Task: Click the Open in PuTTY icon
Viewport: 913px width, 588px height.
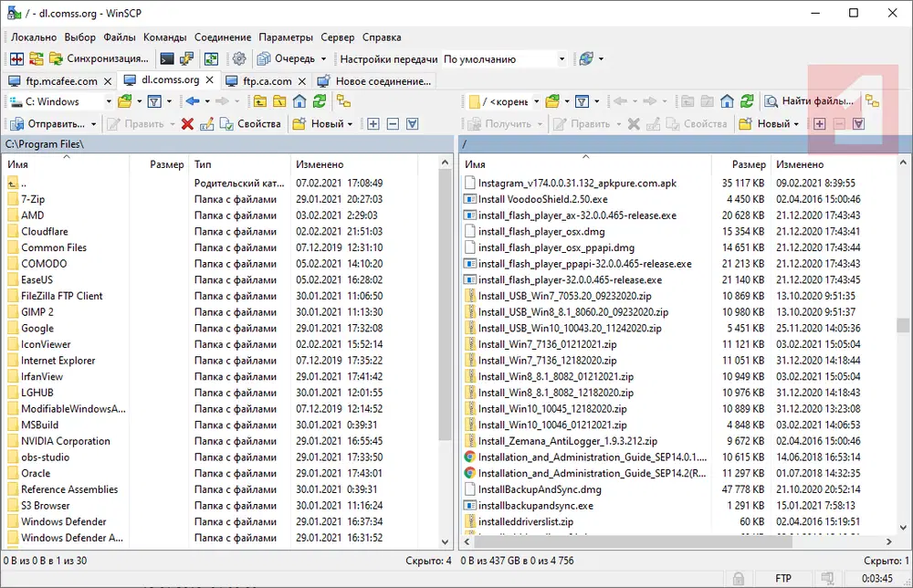Action: pos(187,58)
